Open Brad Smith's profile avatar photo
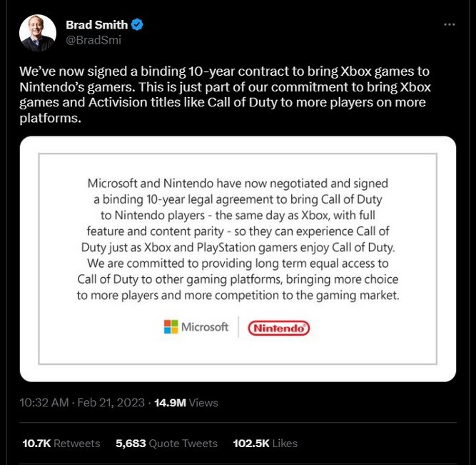This screenshot has width=476, height=465. tap(38, 32)
